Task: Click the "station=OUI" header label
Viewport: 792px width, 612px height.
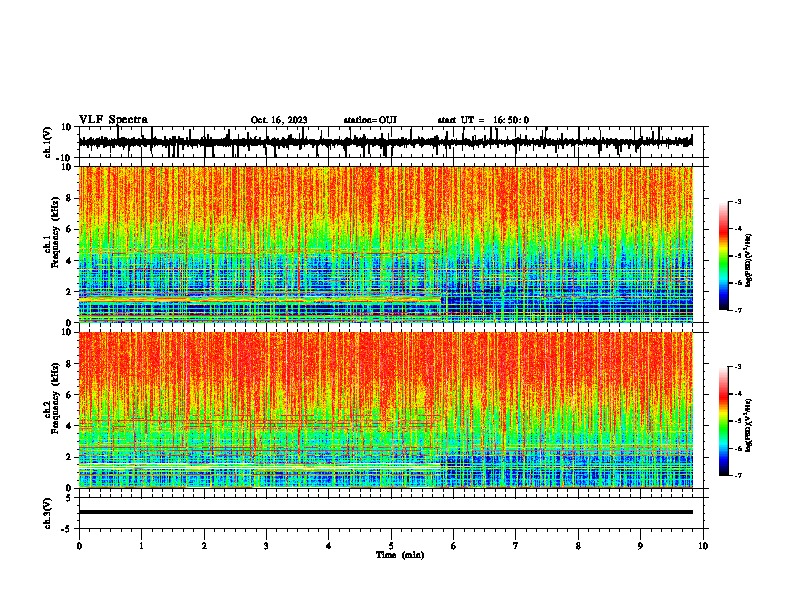Action: pyautogui.click(x=370, y=120)
